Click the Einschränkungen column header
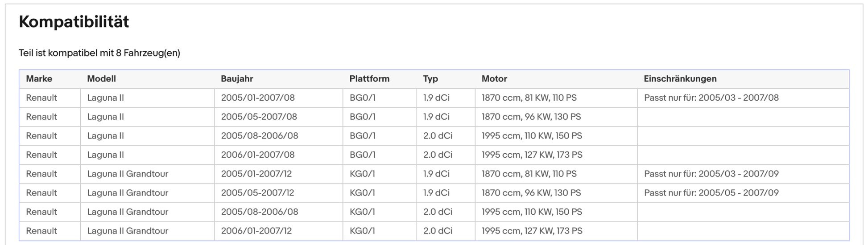868x245 pixels. point(680,79)
